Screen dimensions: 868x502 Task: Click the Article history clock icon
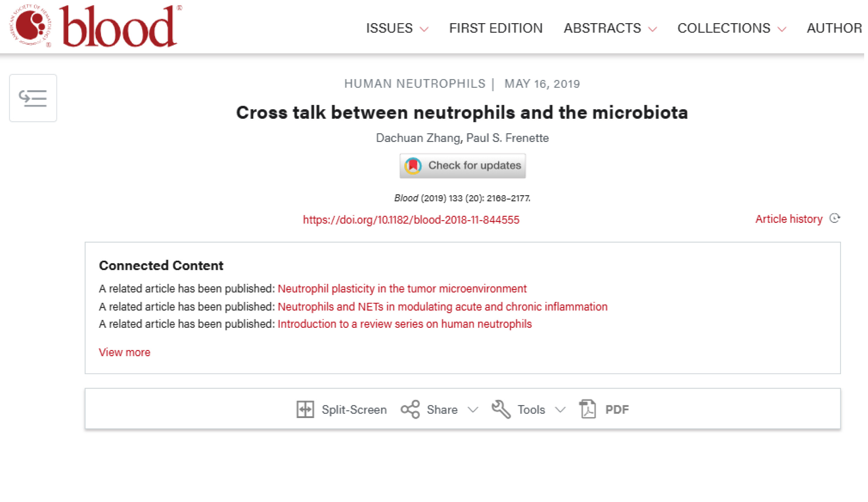tap(835, 219)
